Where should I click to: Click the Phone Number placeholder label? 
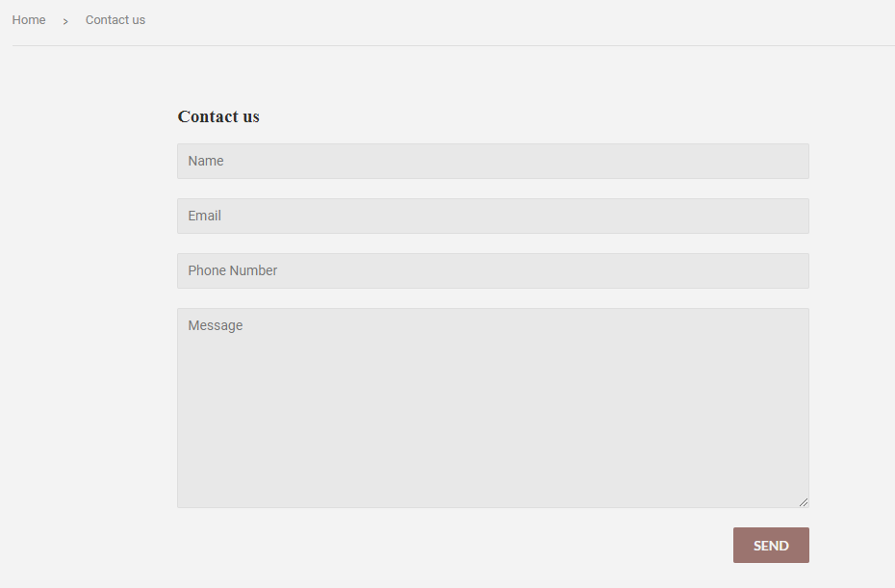tap(232, 270)
